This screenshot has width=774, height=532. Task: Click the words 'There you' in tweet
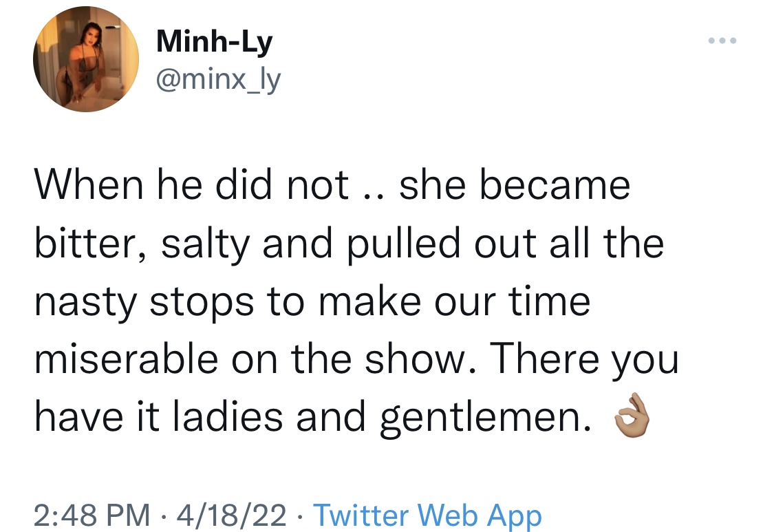pyautogui.click(x=584, y=361)
